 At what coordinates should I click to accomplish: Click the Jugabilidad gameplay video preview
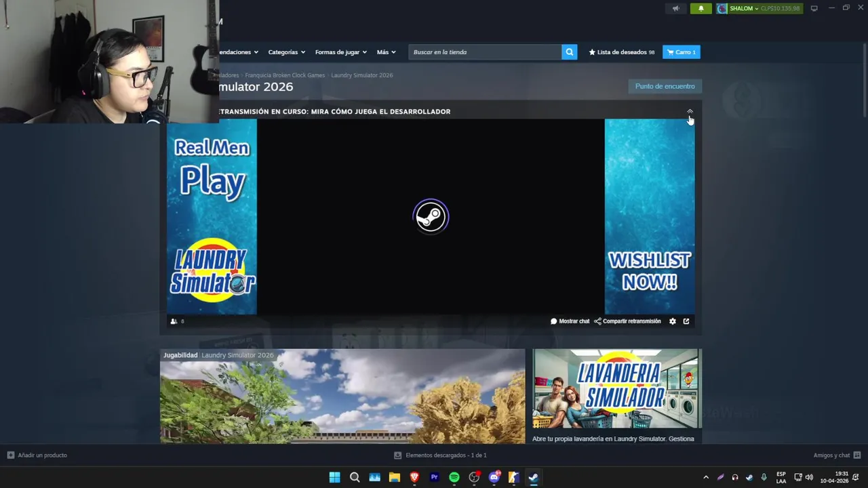pyautogui.click(x=342, y=396)
